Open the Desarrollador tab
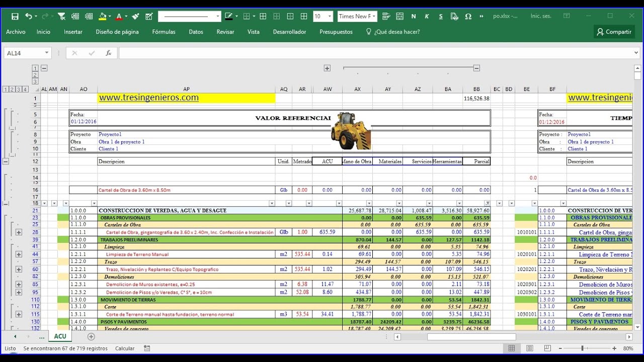 pos(289,32)
